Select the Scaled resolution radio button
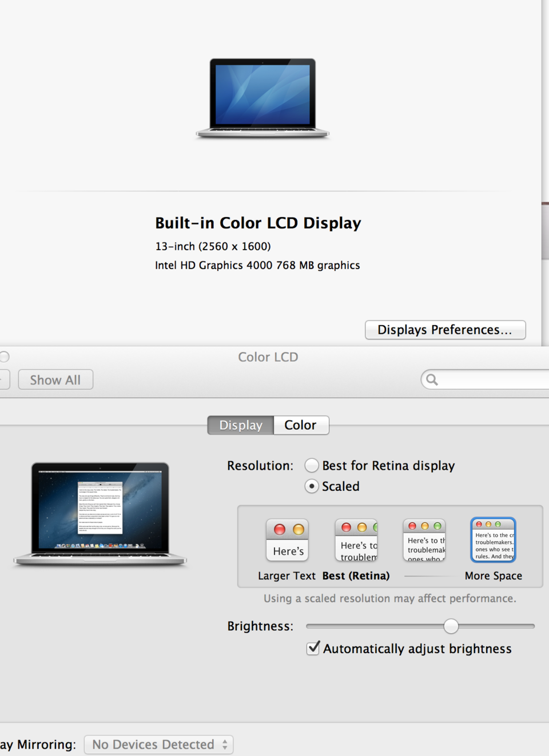 (x=312, y=486)
